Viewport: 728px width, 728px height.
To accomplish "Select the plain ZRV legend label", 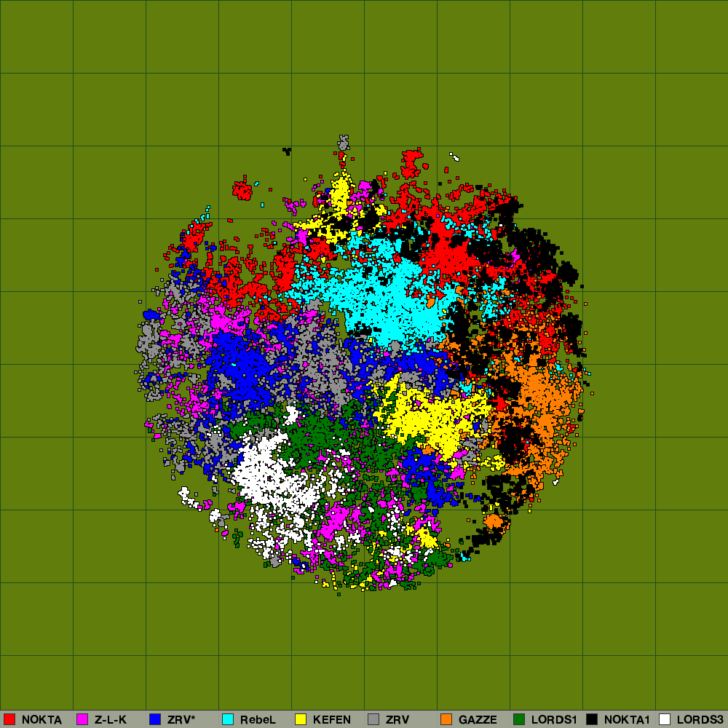I will tap(397, 720).
